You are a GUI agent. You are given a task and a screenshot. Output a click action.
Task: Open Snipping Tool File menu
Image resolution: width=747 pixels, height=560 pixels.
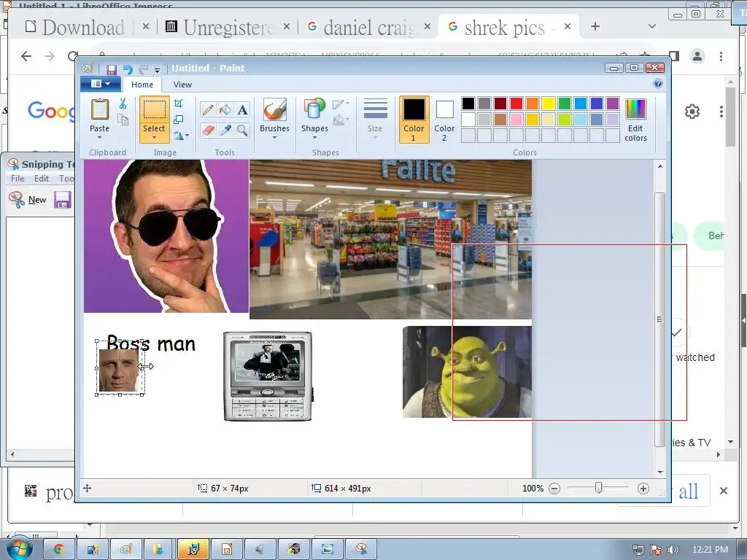(18, 179)
